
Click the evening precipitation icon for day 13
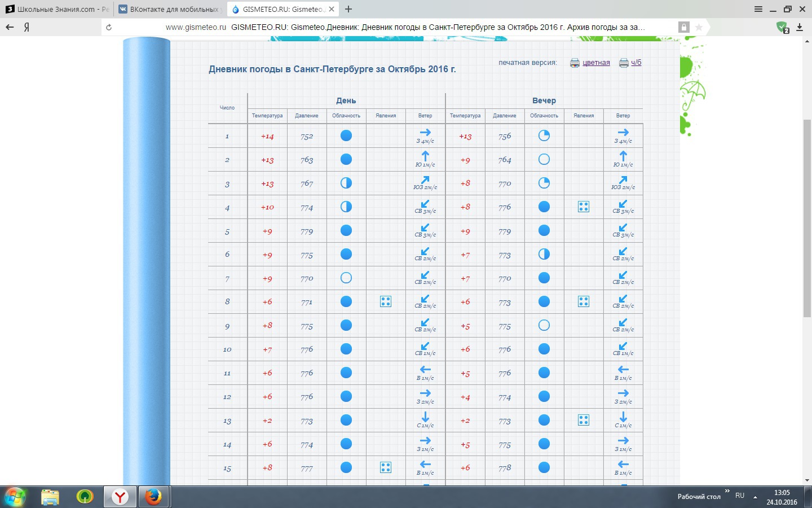[x=584, y=420]
